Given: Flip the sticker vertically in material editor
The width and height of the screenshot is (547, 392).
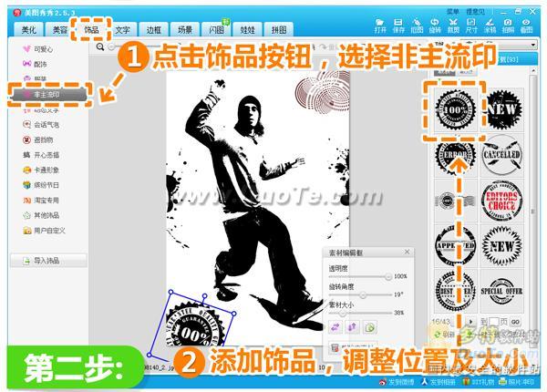Looking at the screenshot, I should [352, 327].
